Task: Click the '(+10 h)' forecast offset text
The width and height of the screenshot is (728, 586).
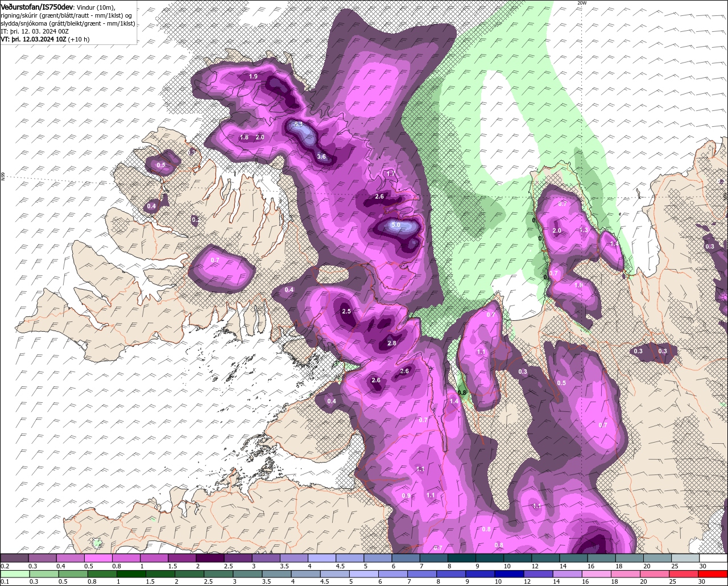Action: point(78,39)
